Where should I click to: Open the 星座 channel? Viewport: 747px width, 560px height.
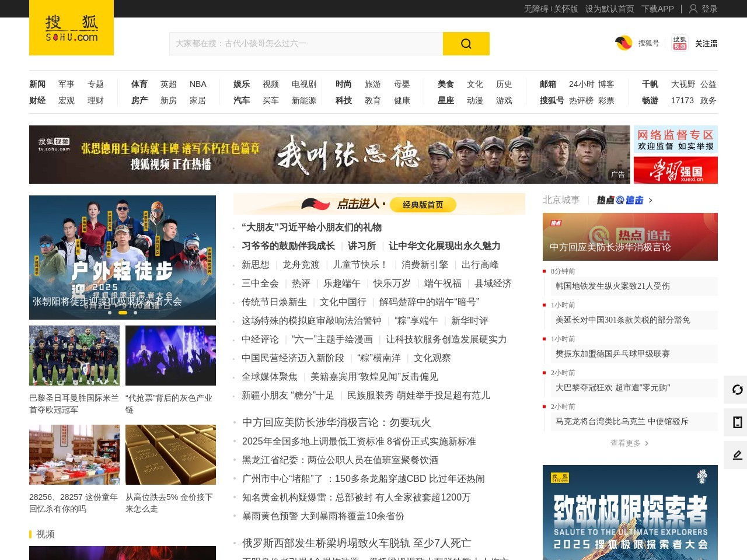(x=446, y=100)
